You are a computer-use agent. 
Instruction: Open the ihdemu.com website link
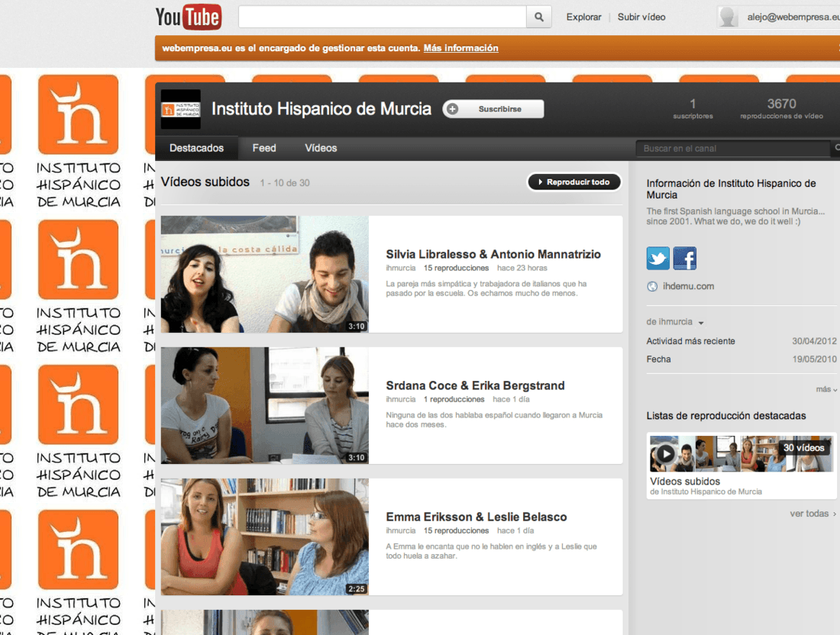tap(688, 286)
